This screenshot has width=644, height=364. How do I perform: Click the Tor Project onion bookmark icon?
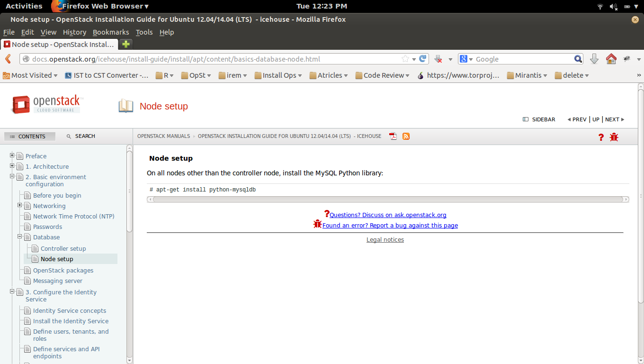pos(420,75)
